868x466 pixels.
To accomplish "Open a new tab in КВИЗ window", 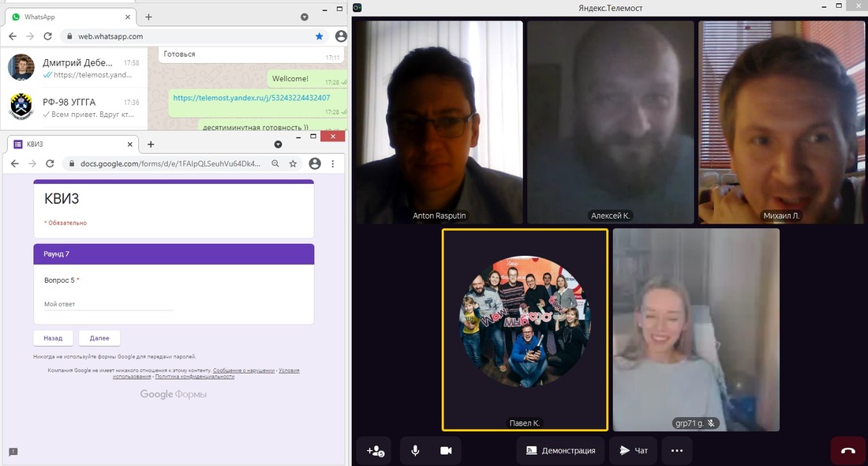I will (151, 144).
